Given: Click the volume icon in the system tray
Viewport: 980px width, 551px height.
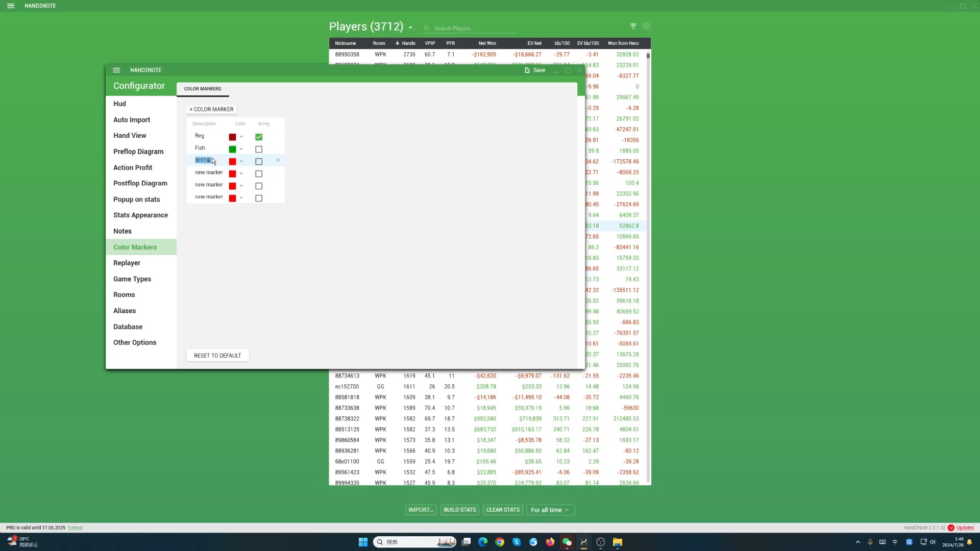Looking at the screenshot, I should (933, 542).
